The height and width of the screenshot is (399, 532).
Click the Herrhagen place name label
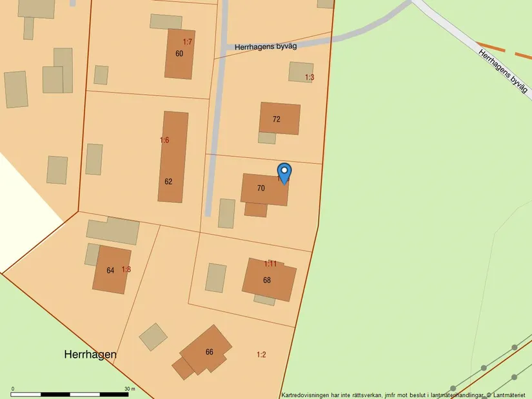tap(90, 355)
